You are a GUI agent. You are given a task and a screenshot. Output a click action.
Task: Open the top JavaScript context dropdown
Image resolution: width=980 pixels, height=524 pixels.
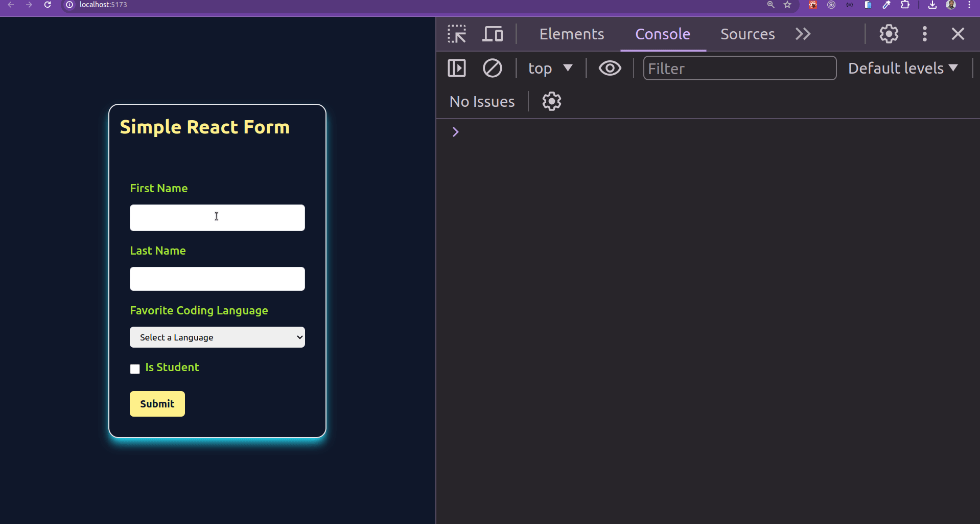pyautogui.click(x=550, y=68)
